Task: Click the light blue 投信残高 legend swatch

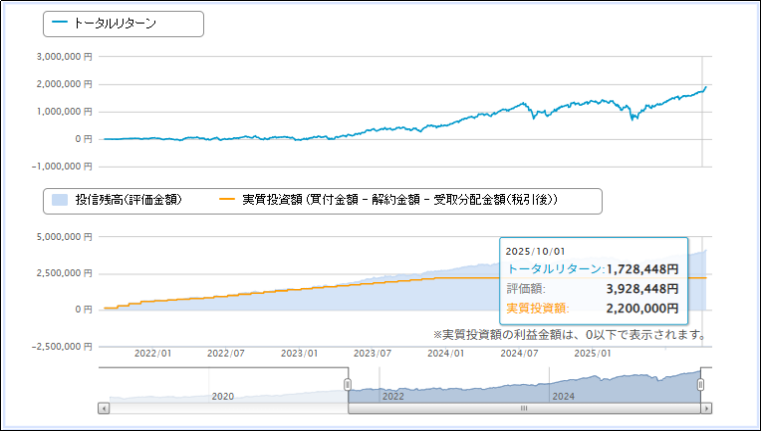Action: point(59,201)
